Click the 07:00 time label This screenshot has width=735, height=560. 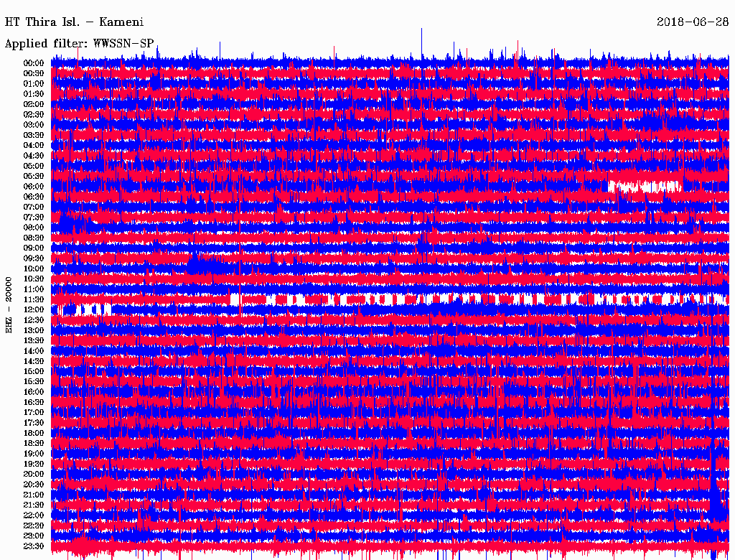(x=33, y=207)
